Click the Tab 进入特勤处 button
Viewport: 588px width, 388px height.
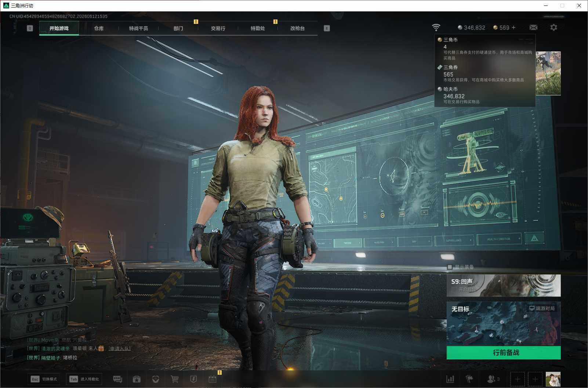tap(84, 379)
